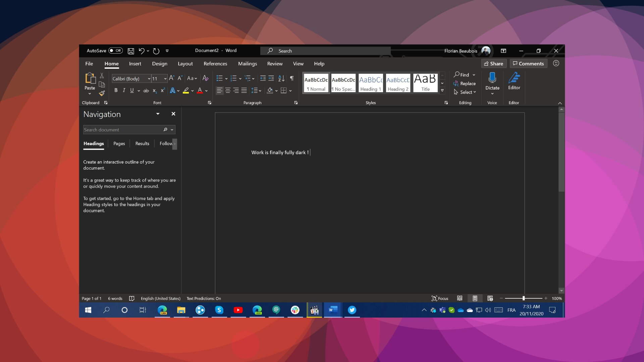Increase font size with the A-up icon
644x362 pixels.
tap(172, 78)
